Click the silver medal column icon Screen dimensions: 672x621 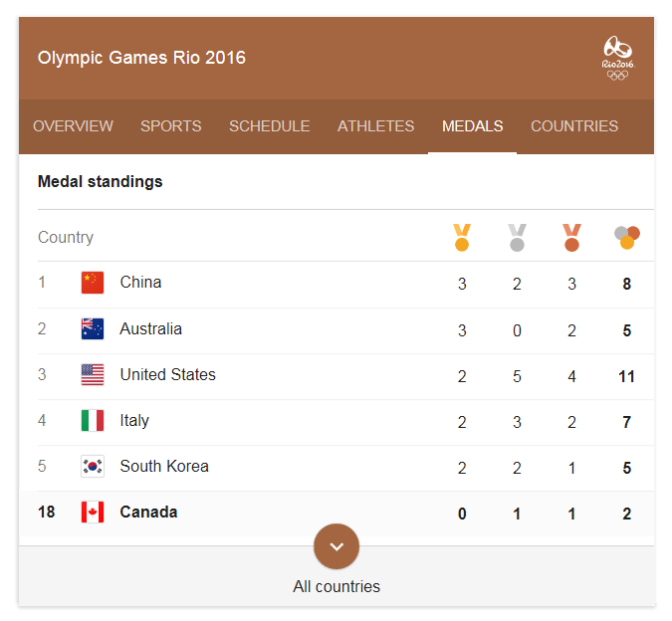[517, 237]
